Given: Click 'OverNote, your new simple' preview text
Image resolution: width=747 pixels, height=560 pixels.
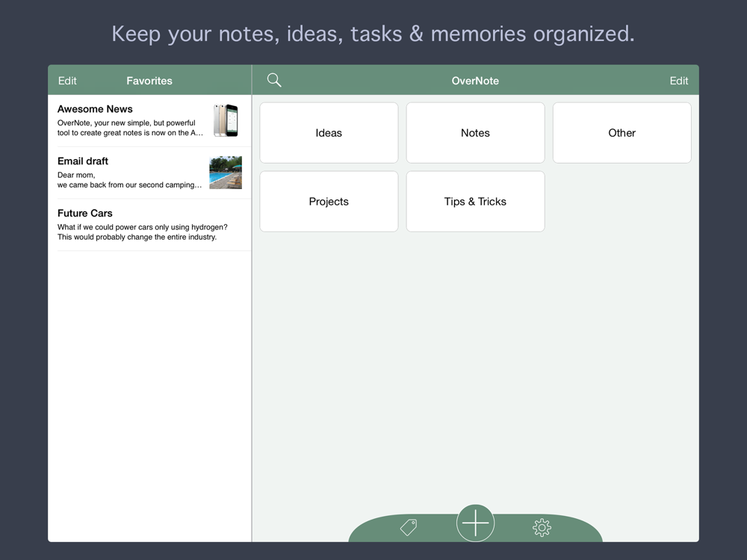Looking at the screenshot, I should pyautogui.click(x=130, y=128).
